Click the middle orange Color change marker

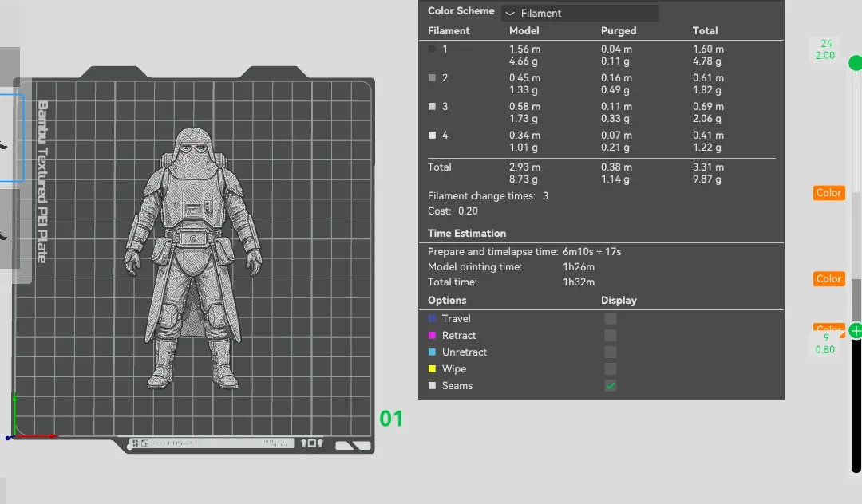828,279
